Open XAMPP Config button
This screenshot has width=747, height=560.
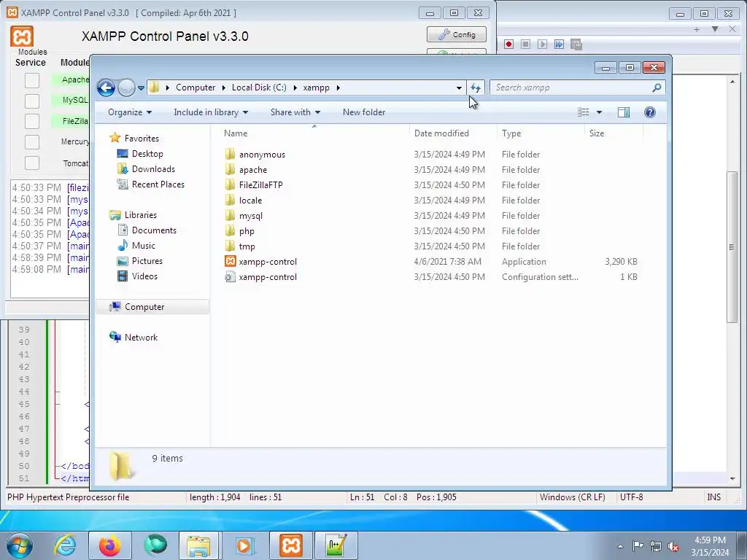[x=457, y=34]
